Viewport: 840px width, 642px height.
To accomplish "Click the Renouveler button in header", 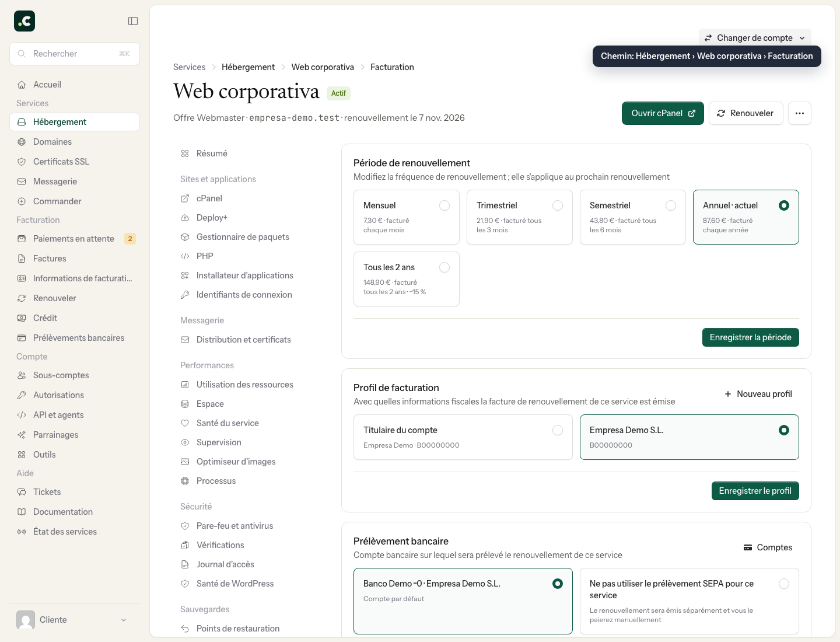I will [745, 113].
